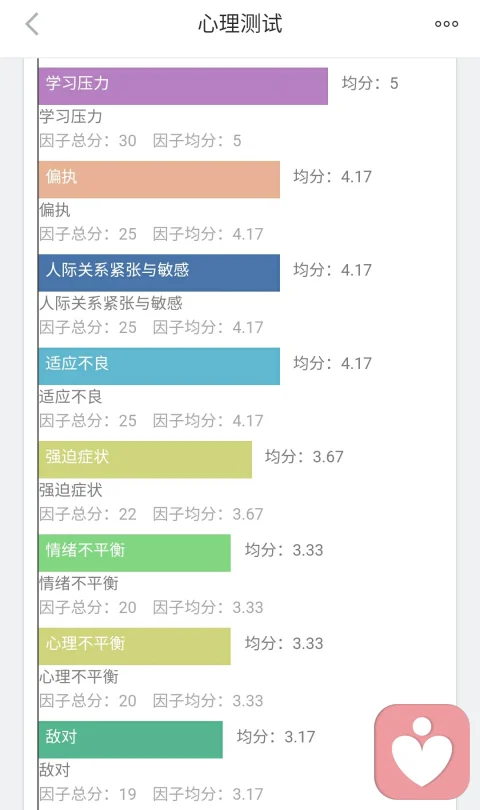
Task: Tap the 因子总分: 19 text
Action: [88, 794]
